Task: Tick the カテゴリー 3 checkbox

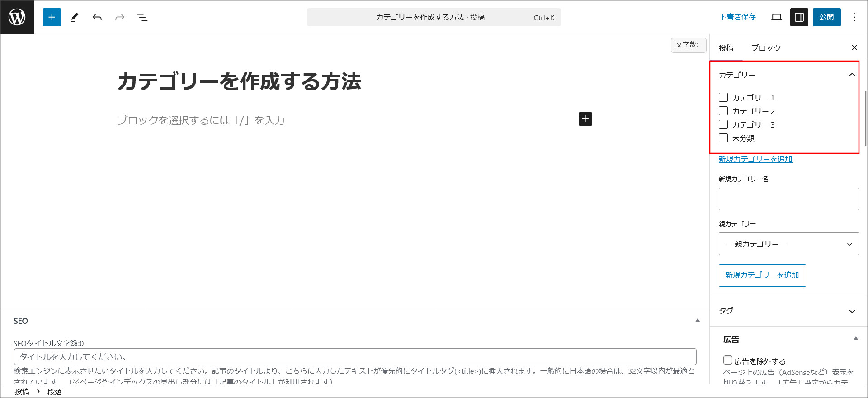Action: point(723,124)
